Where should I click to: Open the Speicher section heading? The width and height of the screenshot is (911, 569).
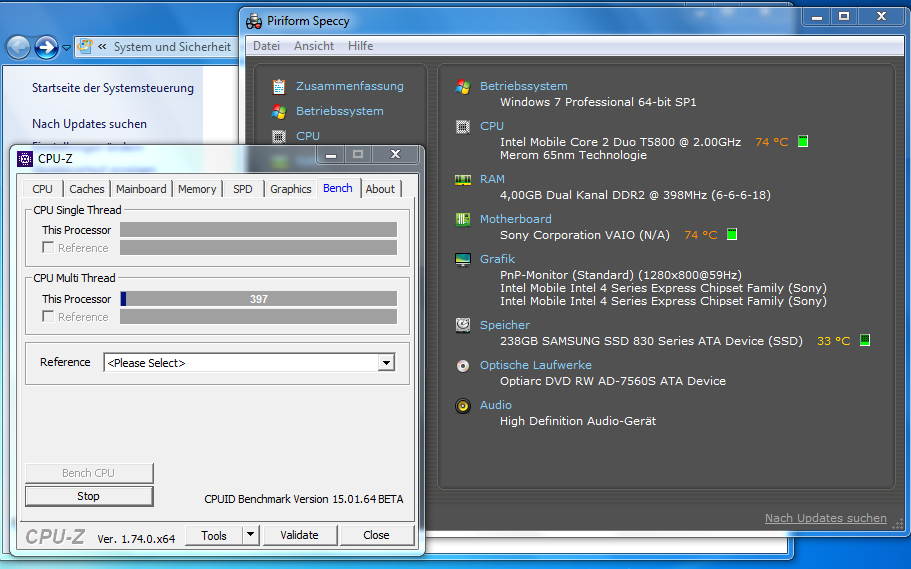505,325
